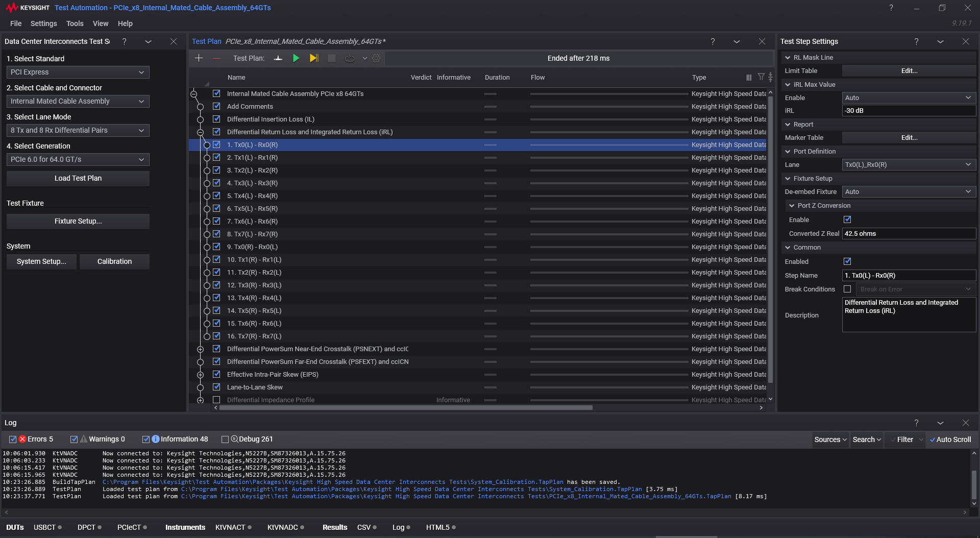The image size is (980, 538).
Task: Open Fixture Setup with its button
Action: [x=78, y=221]
